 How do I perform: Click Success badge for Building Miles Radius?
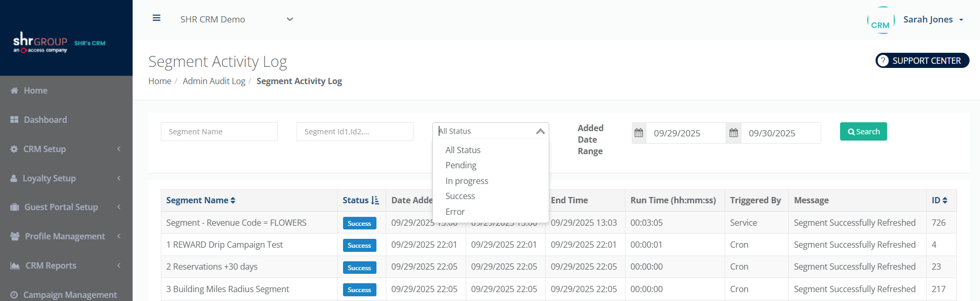point(360,290)
